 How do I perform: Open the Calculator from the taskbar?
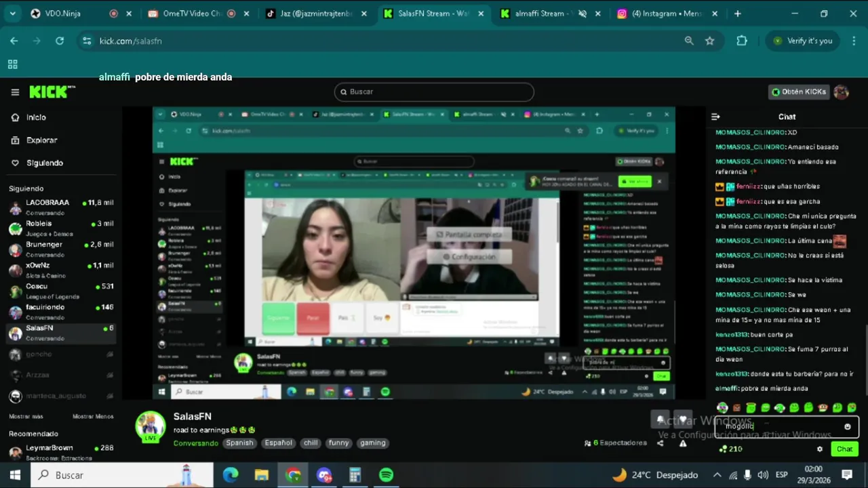(355, 475)
